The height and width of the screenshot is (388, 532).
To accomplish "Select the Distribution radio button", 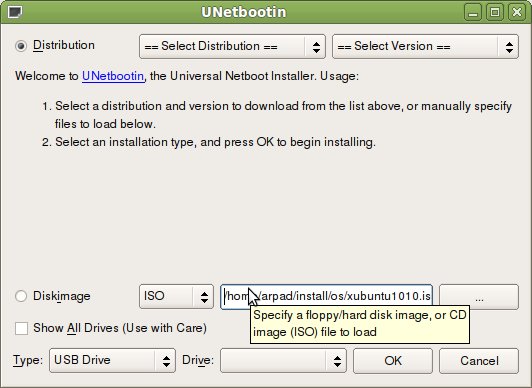I will tap(21, 46).
